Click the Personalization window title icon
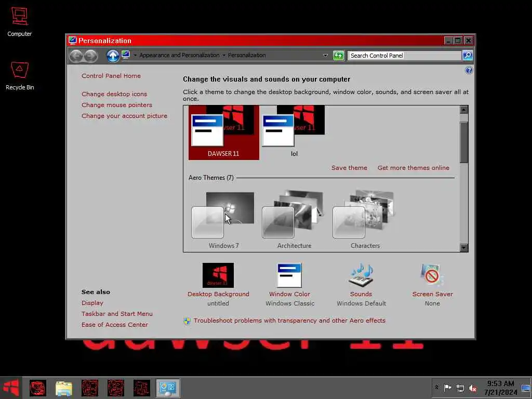Viewport: 532px width, 399px height. (x=72, y=41)
